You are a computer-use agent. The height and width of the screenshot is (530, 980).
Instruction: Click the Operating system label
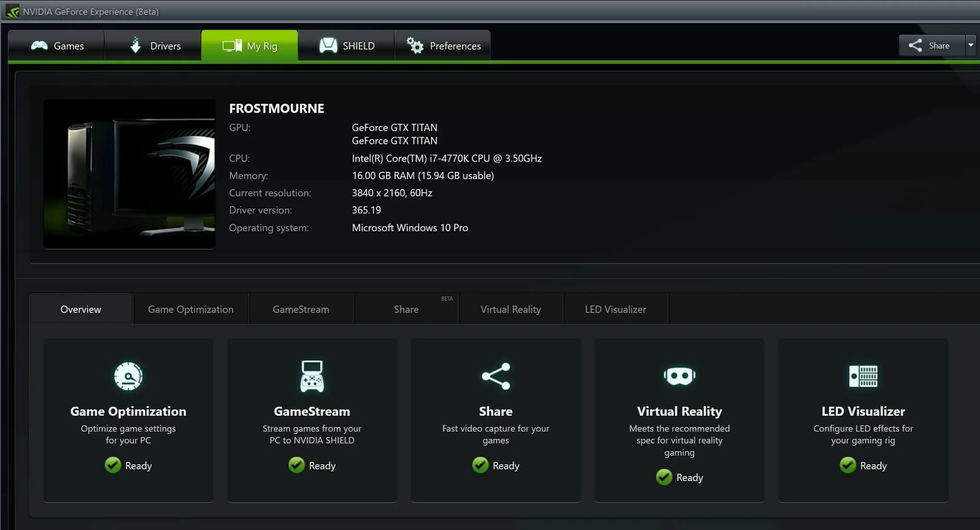click(269, 228)
